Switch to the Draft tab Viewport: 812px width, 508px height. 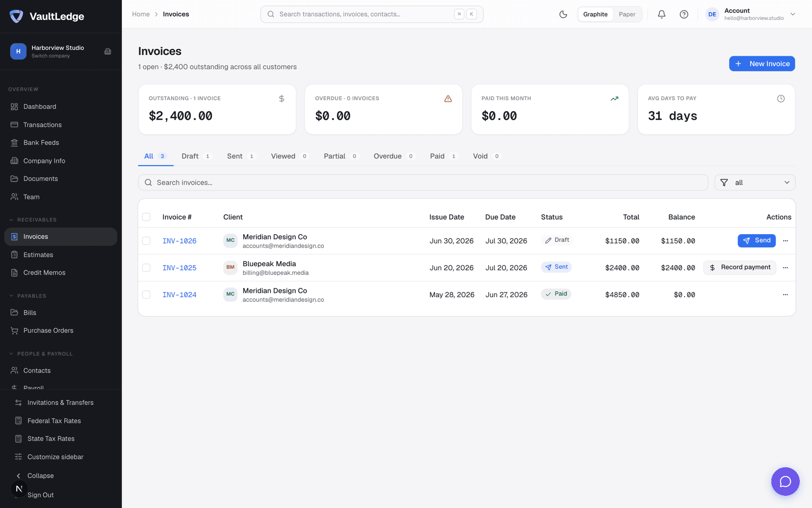point(196,156)
